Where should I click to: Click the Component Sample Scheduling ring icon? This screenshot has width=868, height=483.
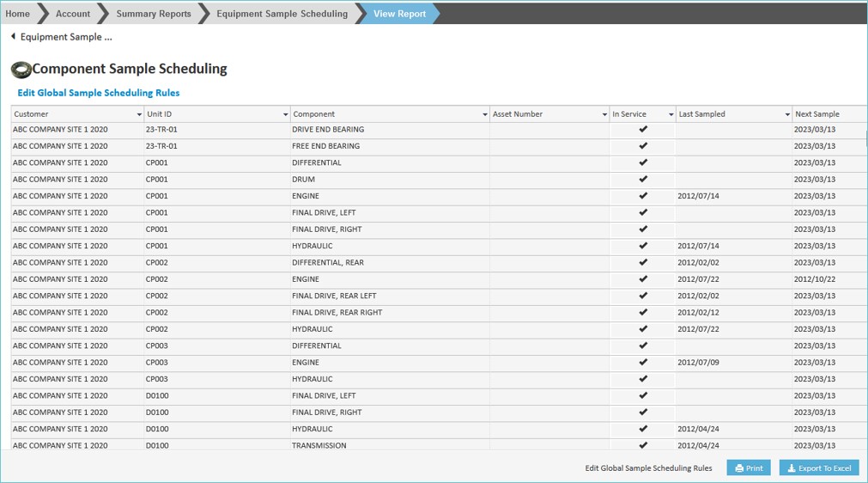(21, 70)
